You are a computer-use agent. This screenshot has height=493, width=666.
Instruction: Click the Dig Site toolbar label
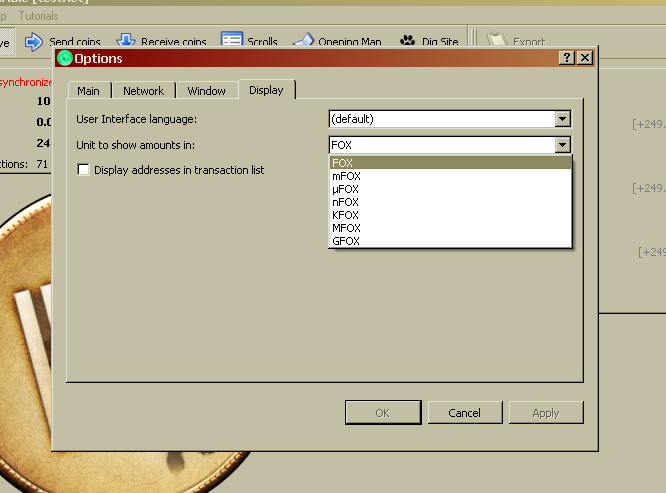(440, 42)
